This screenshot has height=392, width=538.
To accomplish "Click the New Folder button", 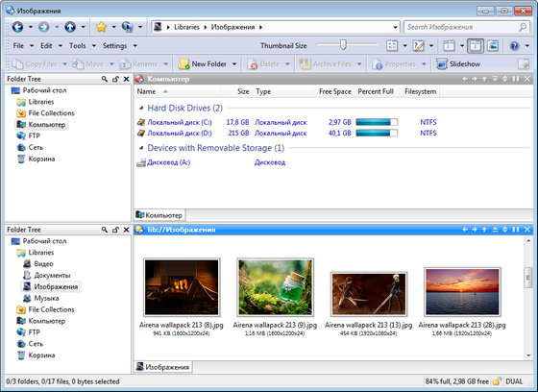I will click(x=203, y=64).
